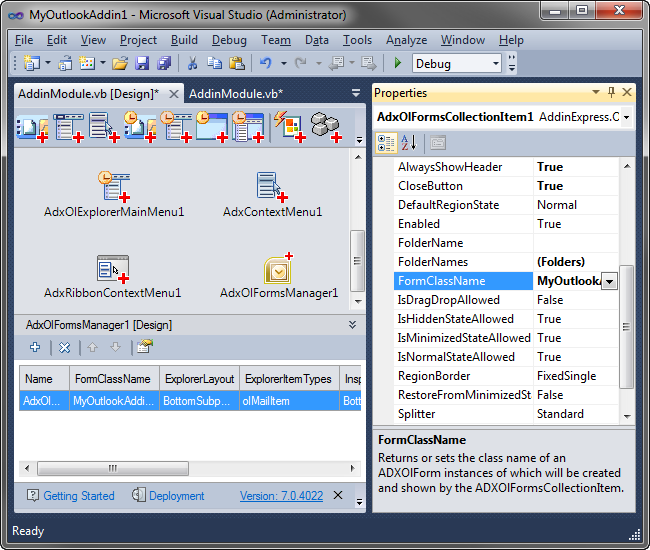Viewport: 650px width, 550px height.
Task: Select the AdxOlExplorerMainMenu1 component icon
Action: point(114,187)
